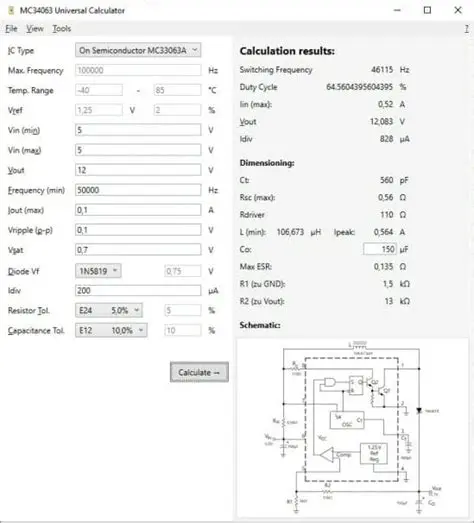The image size is (474, 523).
Task: Click the Vsat input field
Action: [138, 250]
